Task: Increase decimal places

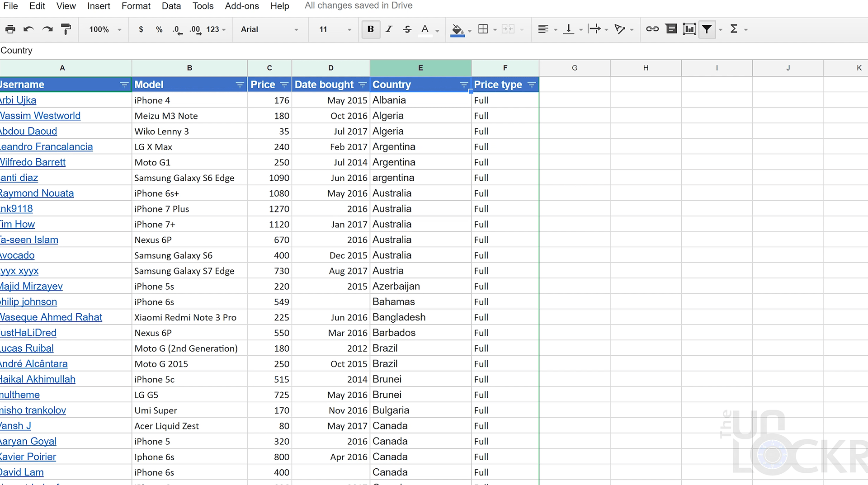Action: point(195,30)
